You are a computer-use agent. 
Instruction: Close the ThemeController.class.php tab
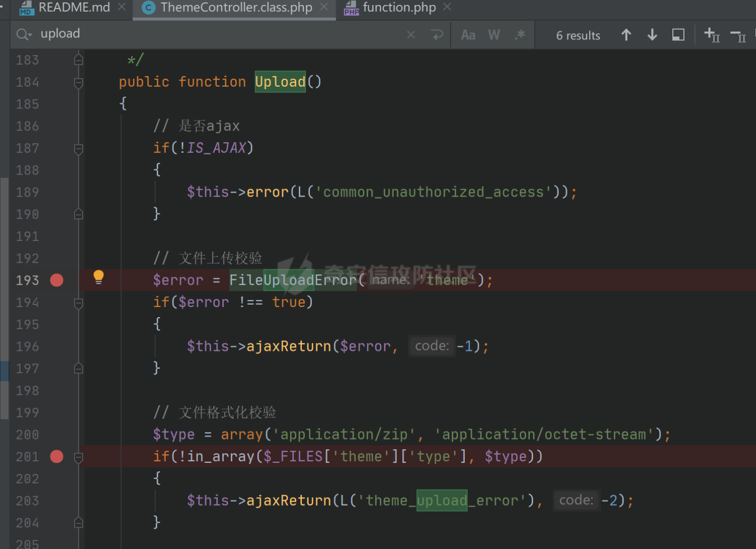pyautogui.click(x=324, y=7)
